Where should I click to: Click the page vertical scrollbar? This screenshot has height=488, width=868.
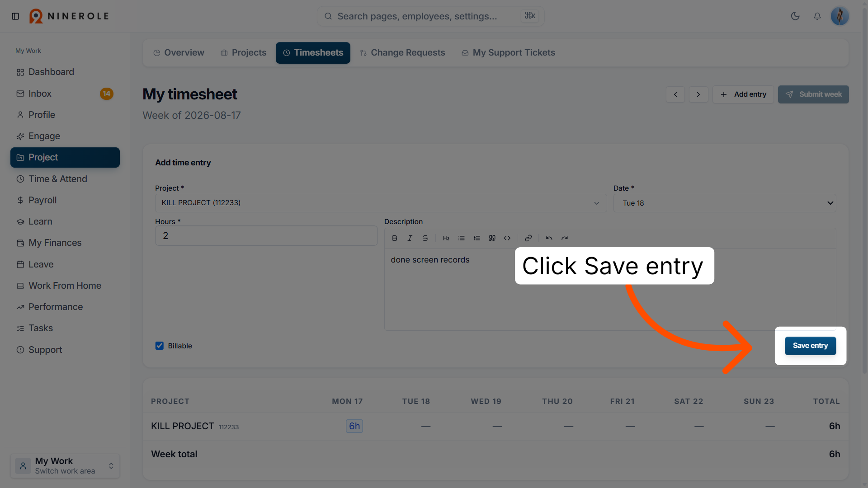point(864,190)
